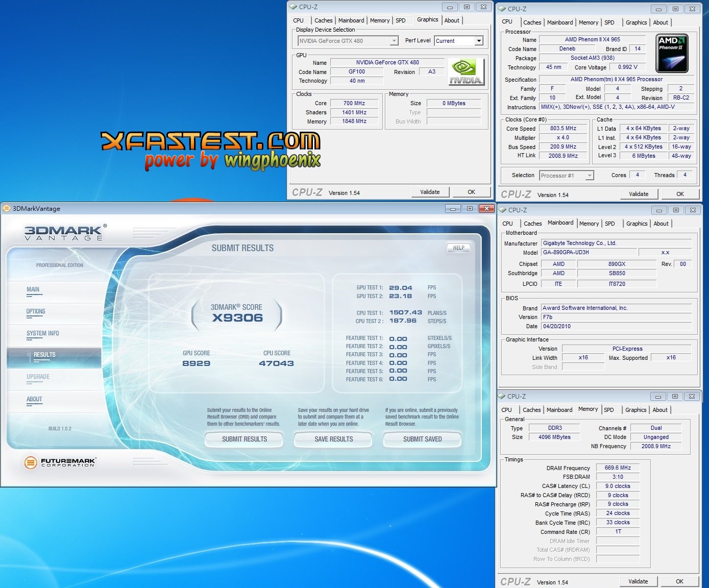Open About tab in CPU-Z mainboard window
The image size is (709, 588).
pos(661,224)
